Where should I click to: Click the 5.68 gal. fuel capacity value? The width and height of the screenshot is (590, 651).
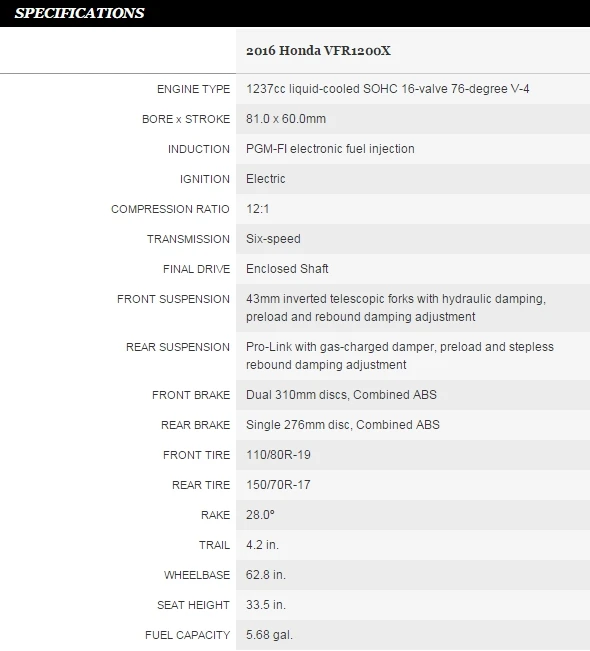269,635
